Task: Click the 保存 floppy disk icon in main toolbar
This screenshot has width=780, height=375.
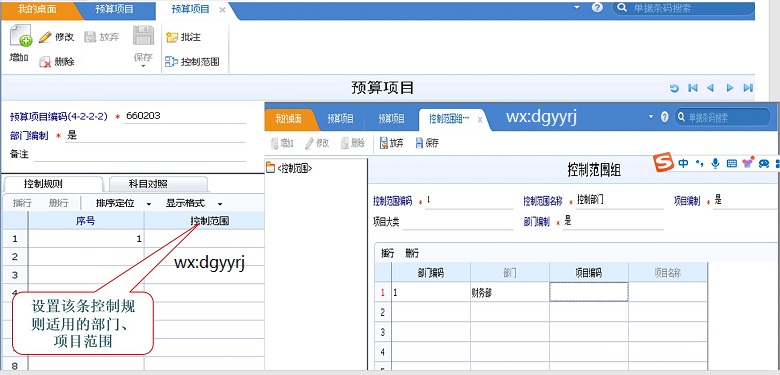Action: pos(143,36)
